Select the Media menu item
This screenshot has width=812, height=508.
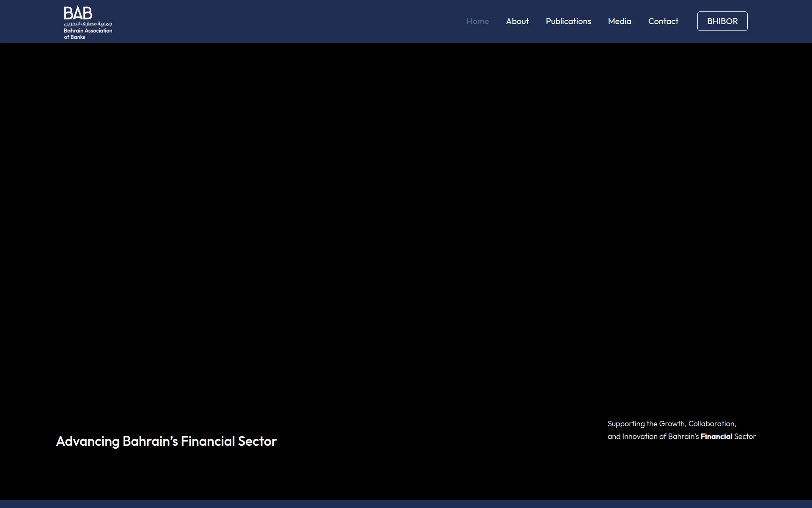620,21
